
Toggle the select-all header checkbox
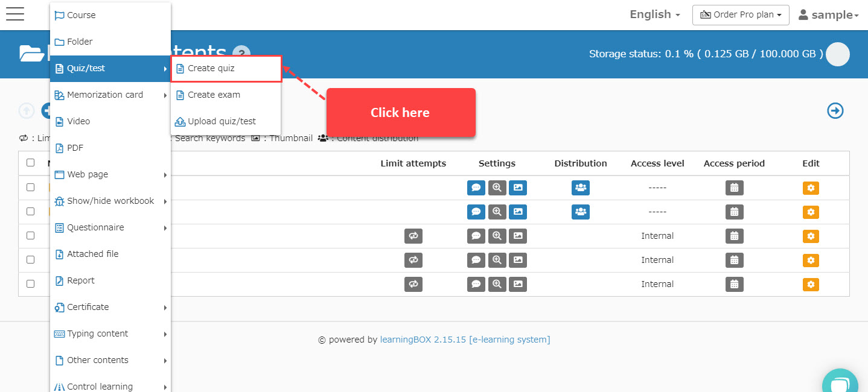click(31, 163)
